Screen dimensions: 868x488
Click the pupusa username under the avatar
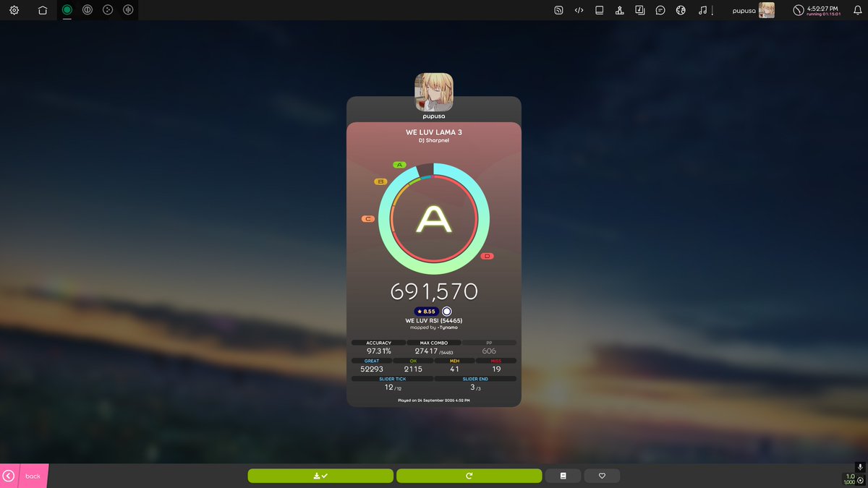(434, 116)
